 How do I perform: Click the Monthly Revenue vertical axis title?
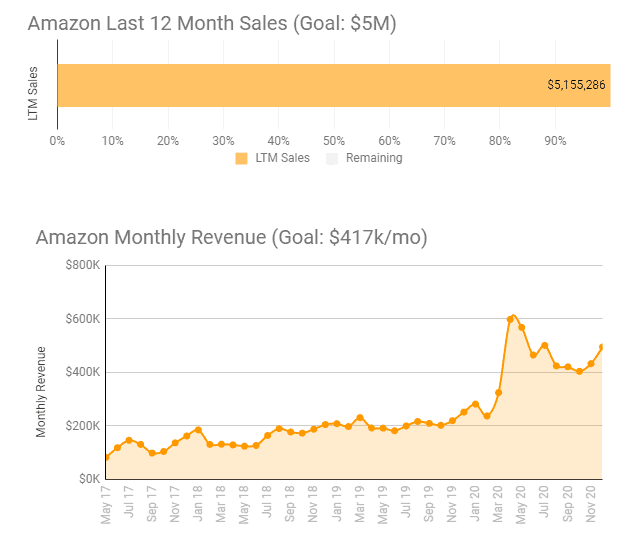coord(41,391)
